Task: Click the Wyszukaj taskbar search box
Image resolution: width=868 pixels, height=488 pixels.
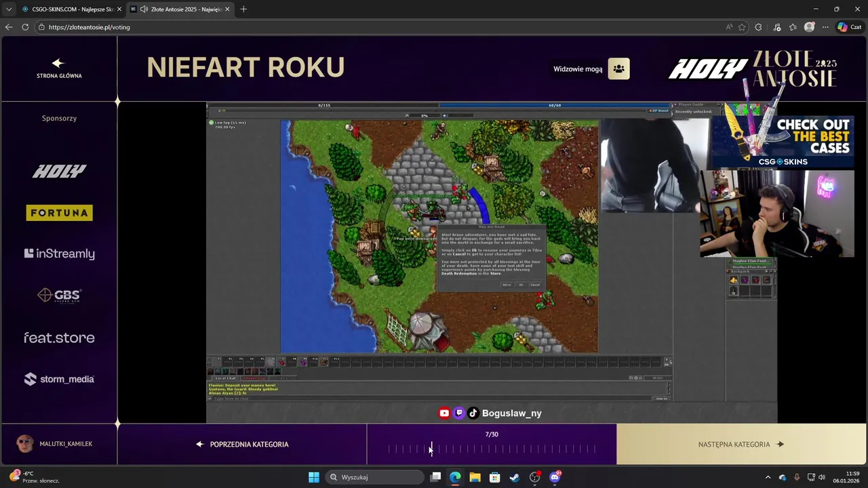Action: click(375, 477)
